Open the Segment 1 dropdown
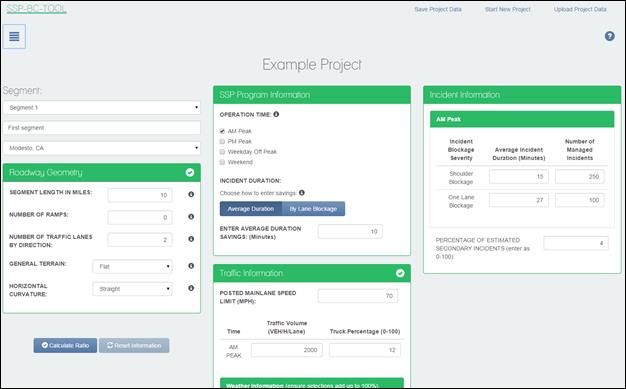Screen dimensions: 626x389 102,107
